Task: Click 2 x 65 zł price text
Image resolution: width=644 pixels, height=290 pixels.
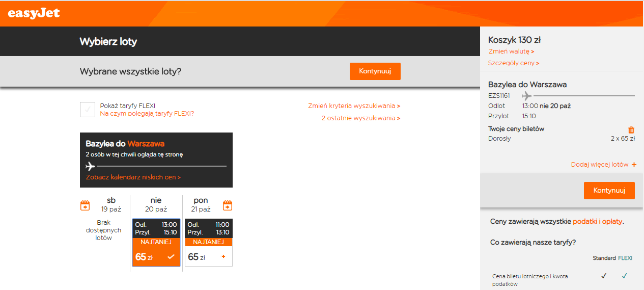Action: pos(623,138)
